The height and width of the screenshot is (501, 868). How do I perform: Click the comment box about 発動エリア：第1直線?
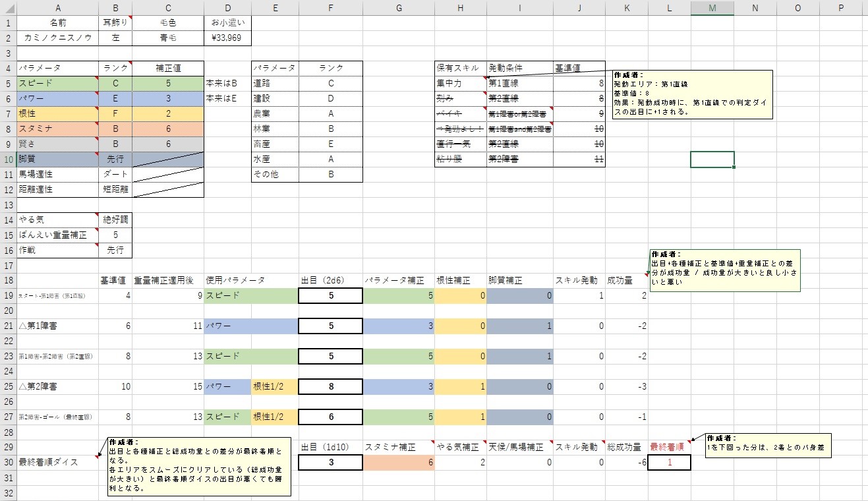(x=691, y=94)
